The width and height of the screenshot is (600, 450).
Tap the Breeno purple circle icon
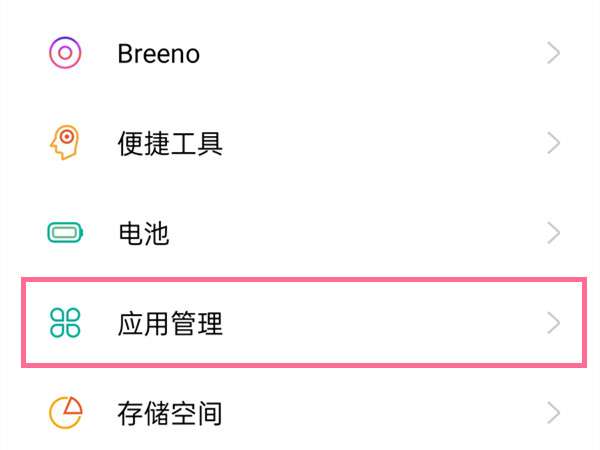(x=65, y=53)
